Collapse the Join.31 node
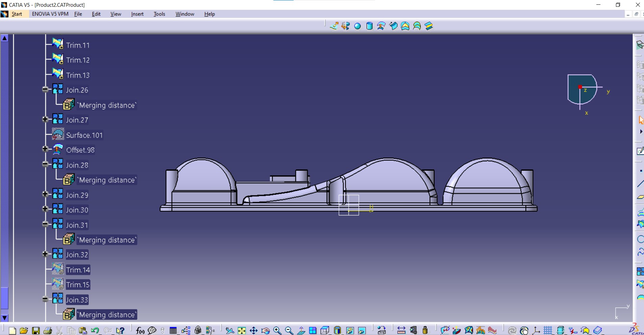 [x=45, y=224]
